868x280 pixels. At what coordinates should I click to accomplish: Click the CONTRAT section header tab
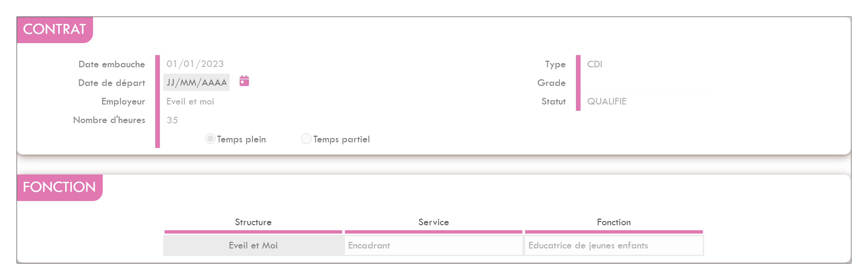54,30
